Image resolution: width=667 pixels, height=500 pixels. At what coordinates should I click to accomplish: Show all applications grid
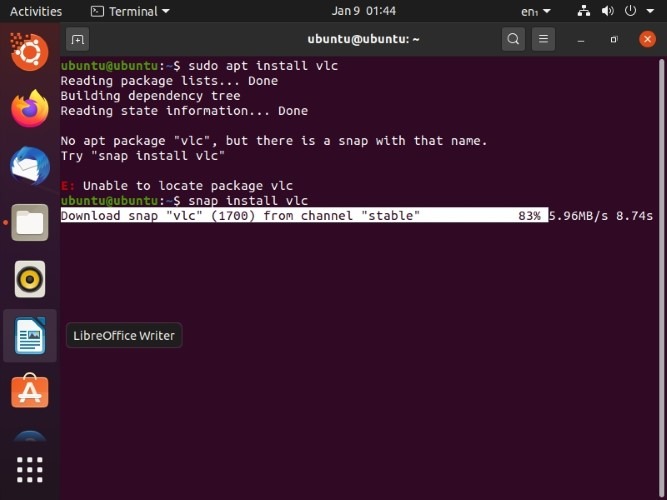point(30,470)
